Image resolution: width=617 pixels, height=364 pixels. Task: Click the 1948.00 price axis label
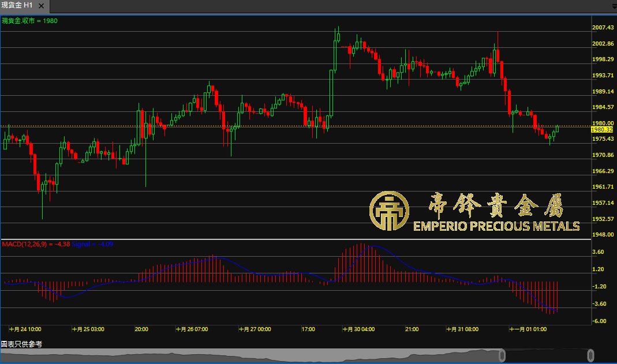[x=602, y=235]
